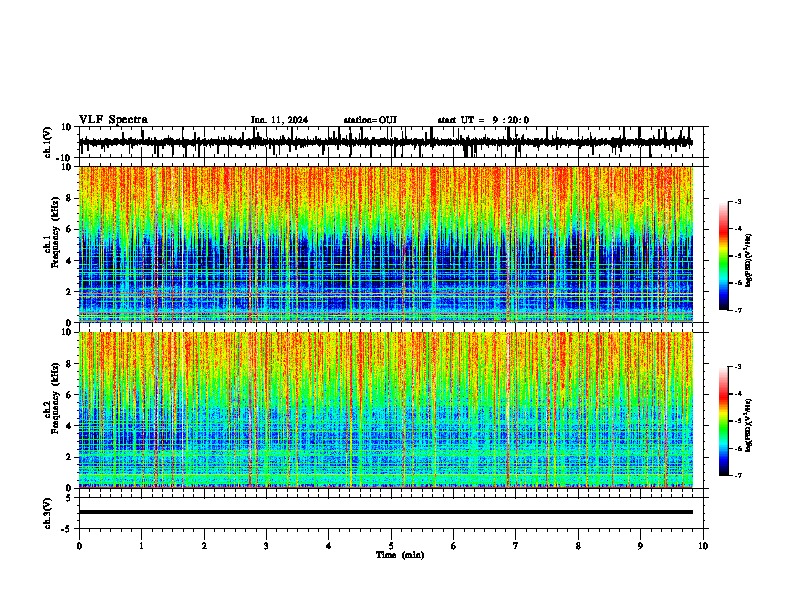This screenshot has width=792, height=612.
Task: Click inside the ch.1 spectrogram panel
Action: click(386, 244)
